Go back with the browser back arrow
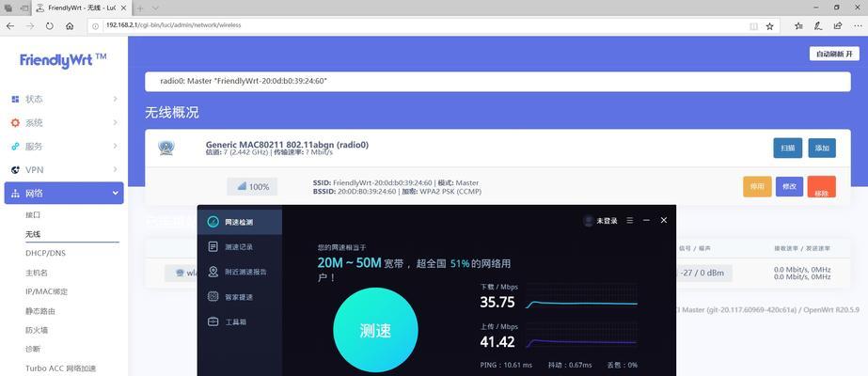This screenshot has width=868, height=376. 10,26
